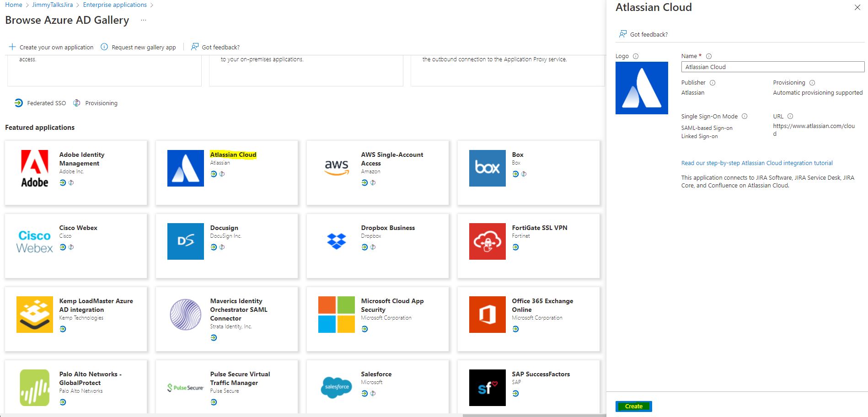Click Create your own application
Viewport: 868px width, 417px height.
51,47
